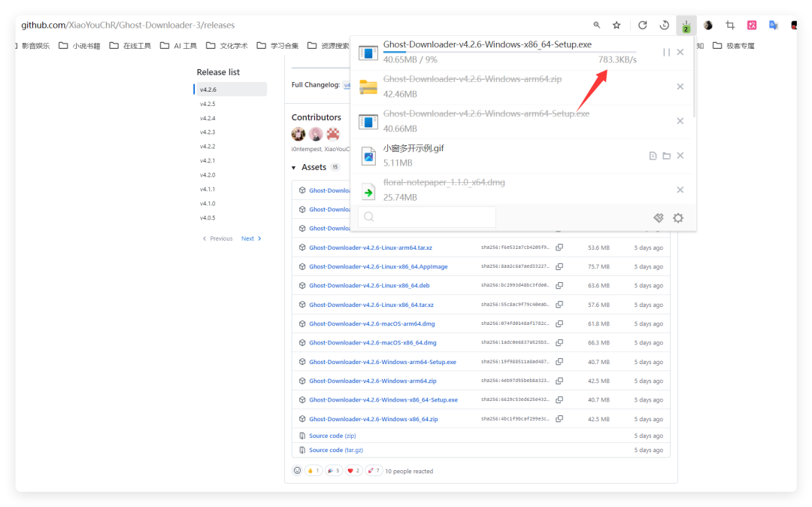Pause the x86_64-Setup.exe download
Screen dimensions: 812x507
(666, 53)
